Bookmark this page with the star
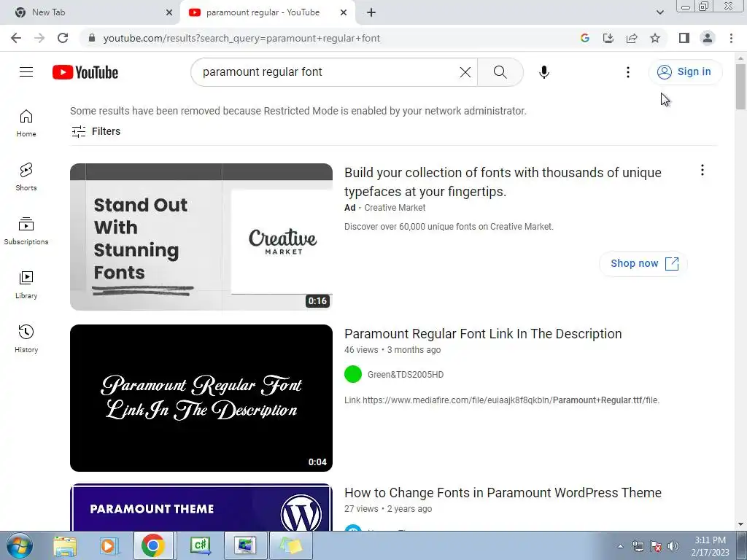The width and height of the screenshot is (747, 560). pyautogui.click(x=655, y=38)
